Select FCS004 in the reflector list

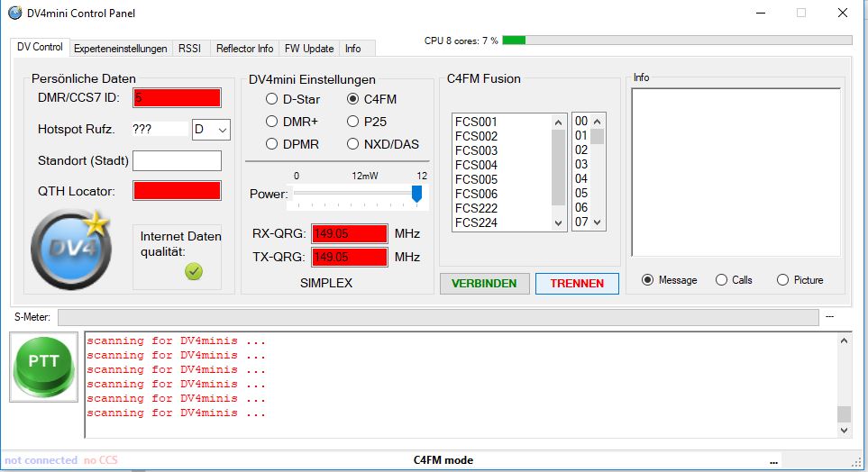click(x=476, y=165)
